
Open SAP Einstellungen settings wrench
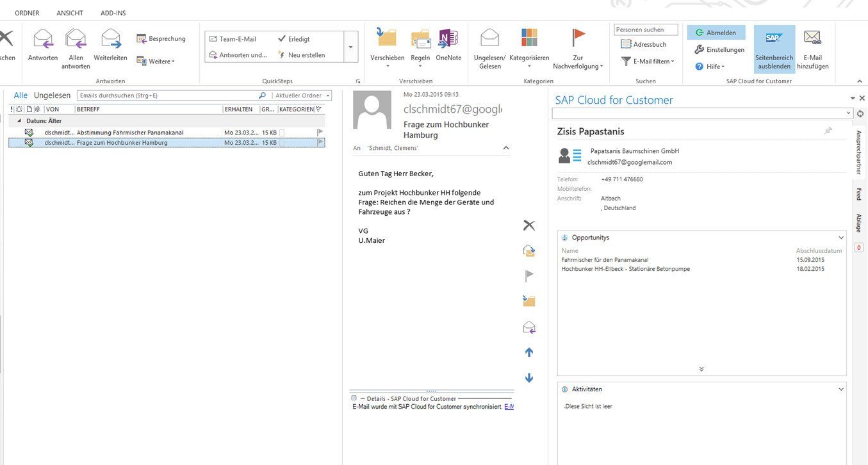(719, 49)
